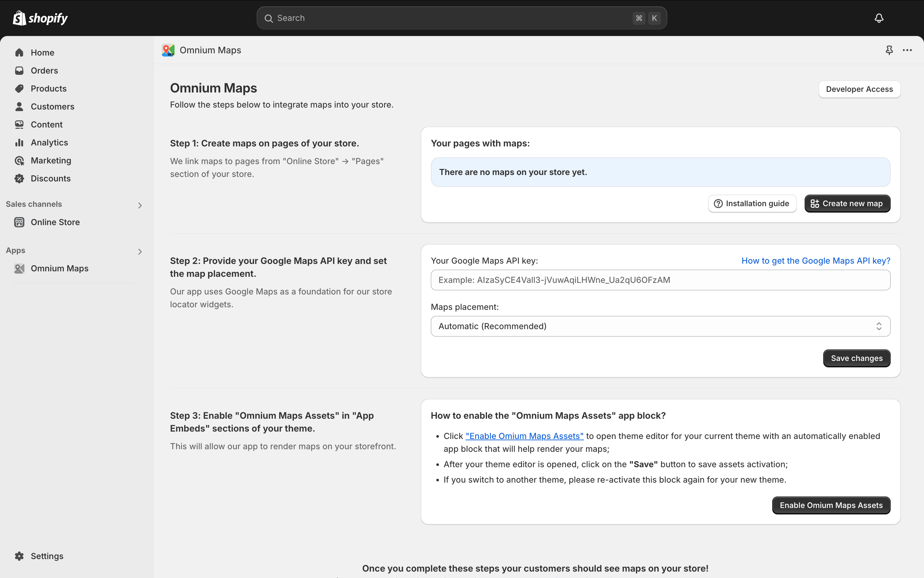The height and width of the screenshot is (578, 924).
Task: Open the Maps placement dropdown
Action: coord(660,326)
